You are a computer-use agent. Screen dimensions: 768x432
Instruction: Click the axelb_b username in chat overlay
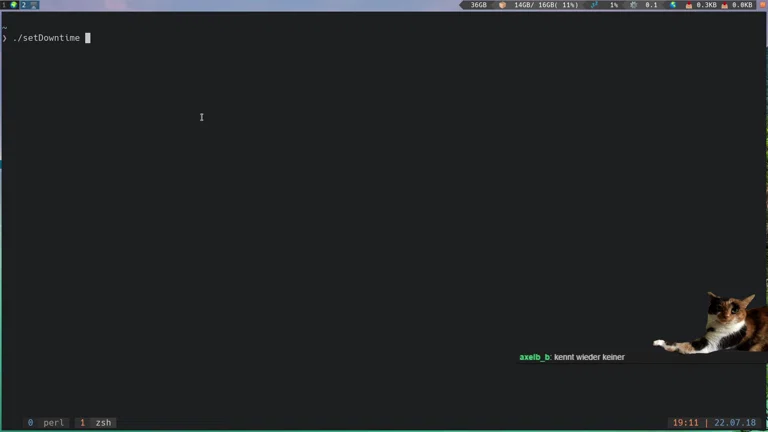point(535,357)
